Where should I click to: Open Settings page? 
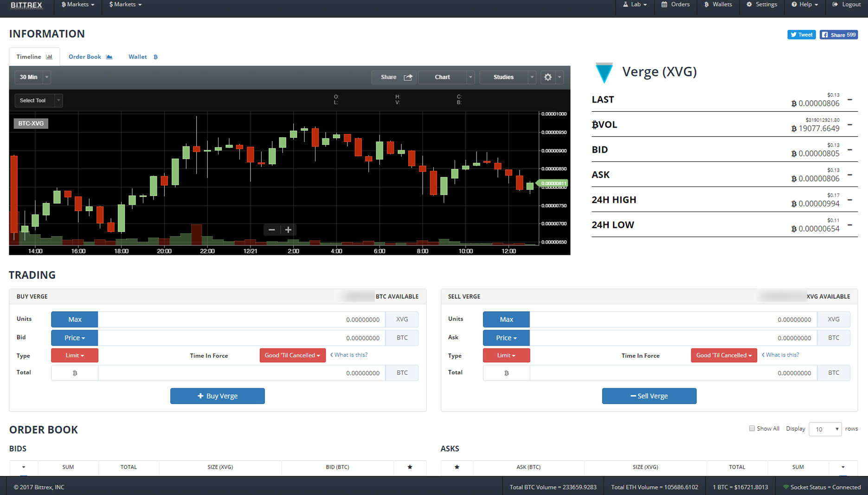click(762, 5)
